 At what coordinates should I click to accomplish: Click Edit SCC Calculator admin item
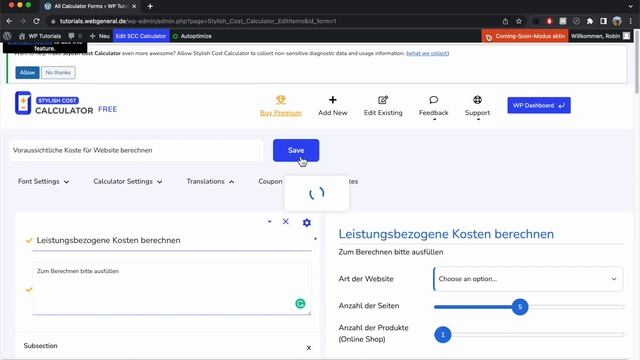(x=141, y=36)
